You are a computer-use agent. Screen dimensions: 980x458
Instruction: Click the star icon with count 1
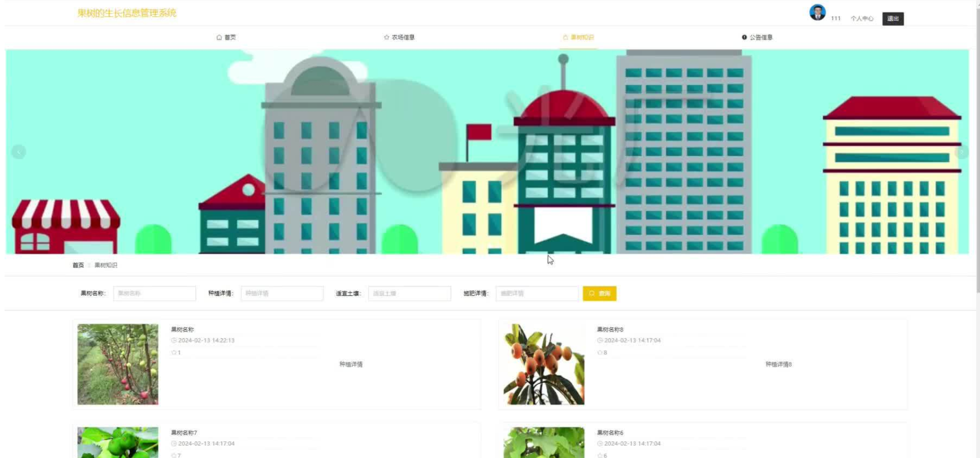[x=173, y=352]
